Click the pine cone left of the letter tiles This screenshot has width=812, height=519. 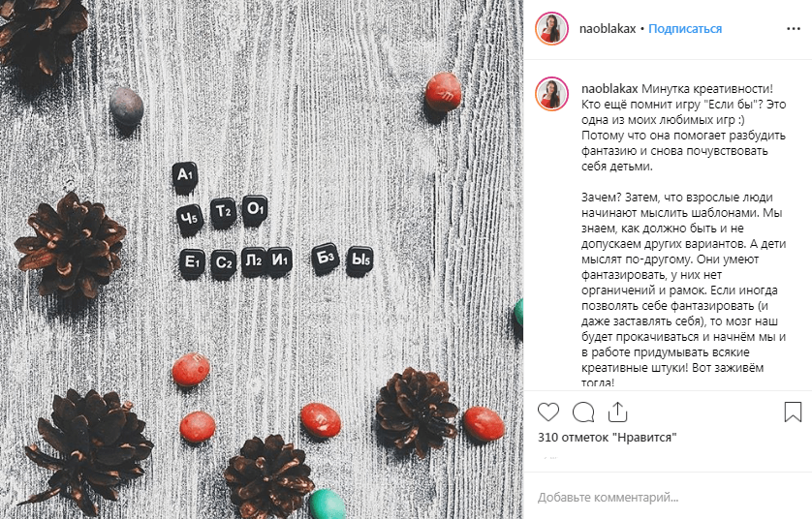coord(70,244)
